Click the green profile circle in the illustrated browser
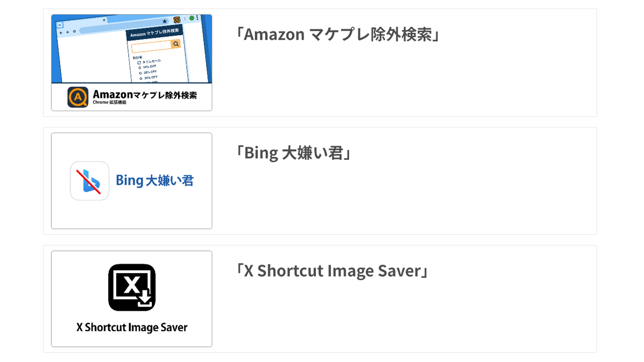 [192, 18]
